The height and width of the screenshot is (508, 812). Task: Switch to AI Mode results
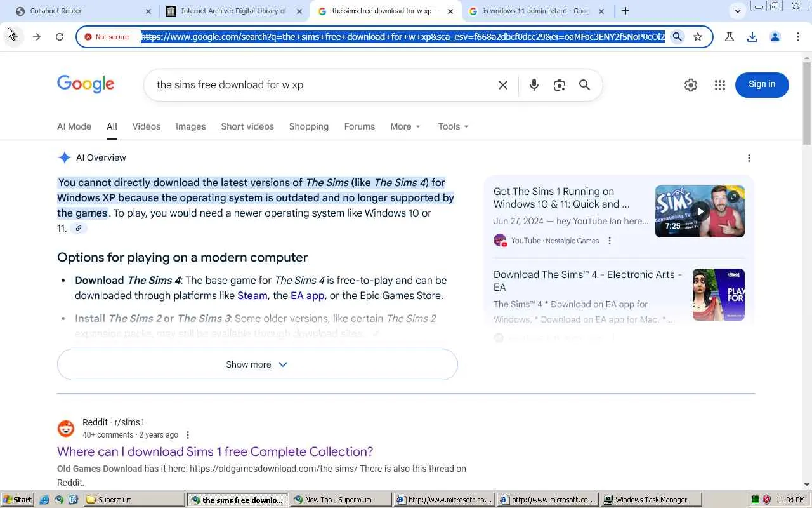[x=74, y=126]
